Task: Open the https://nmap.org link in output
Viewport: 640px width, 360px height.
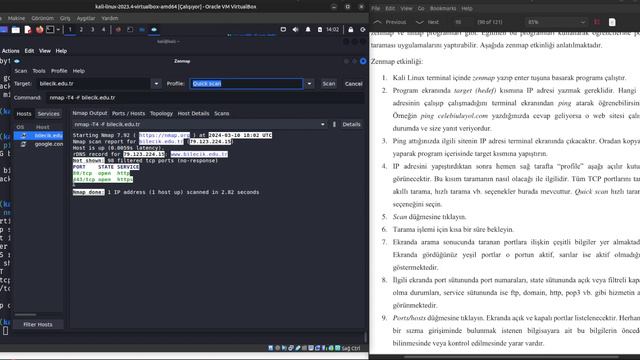Action: click(x=164, y=135)
